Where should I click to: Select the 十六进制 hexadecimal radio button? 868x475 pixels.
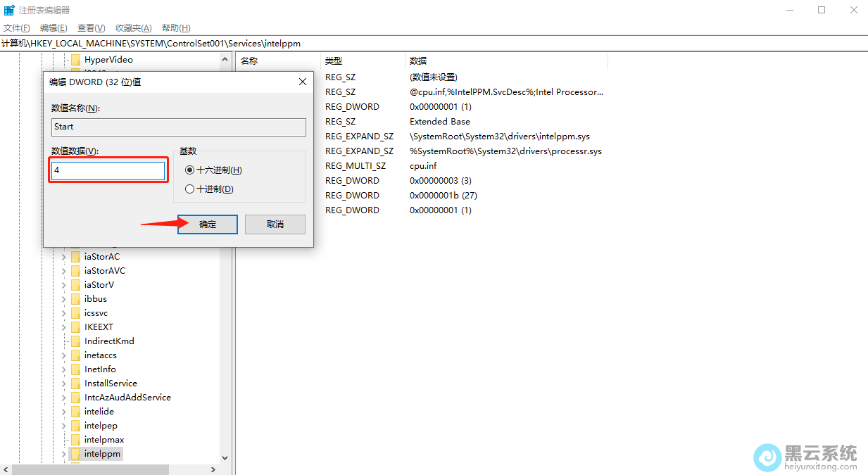tap(189, 170)
